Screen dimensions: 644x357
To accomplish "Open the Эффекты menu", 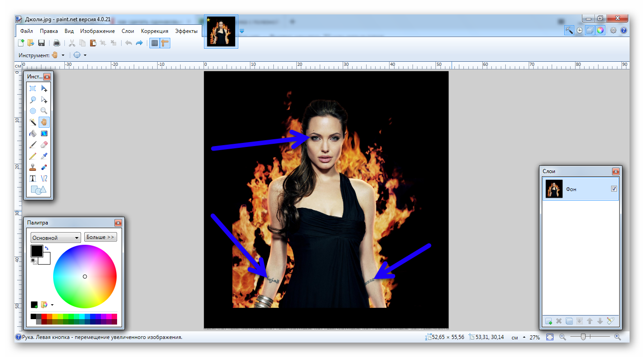I will pos(186,31).
